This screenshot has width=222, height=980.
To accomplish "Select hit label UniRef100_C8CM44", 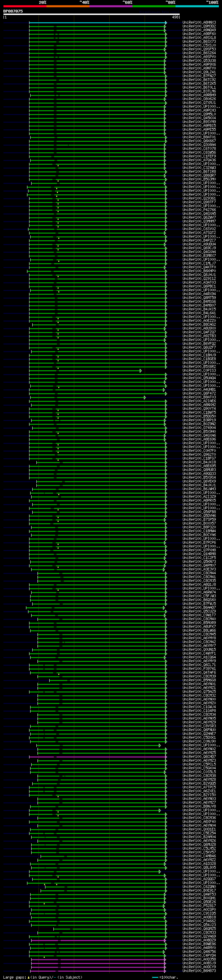I will pyautogui.click(x=199, y=573).
